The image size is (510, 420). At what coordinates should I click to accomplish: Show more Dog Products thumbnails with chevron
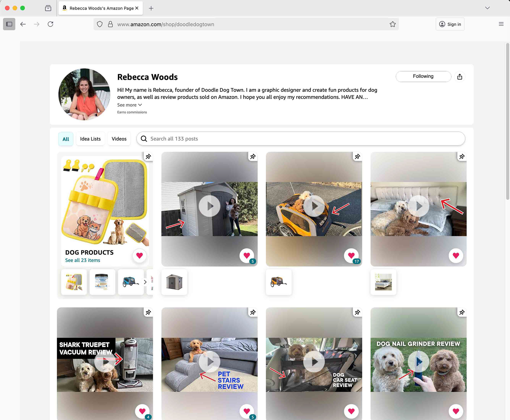pyautogui.click(x=145, y=282)
